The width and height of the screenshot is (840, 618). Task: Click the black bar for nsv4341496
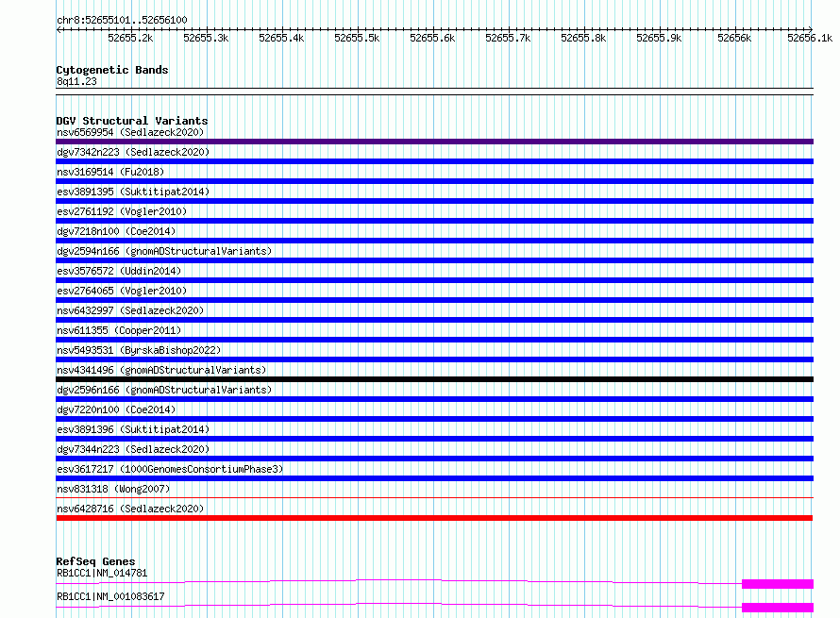[434, 379]
